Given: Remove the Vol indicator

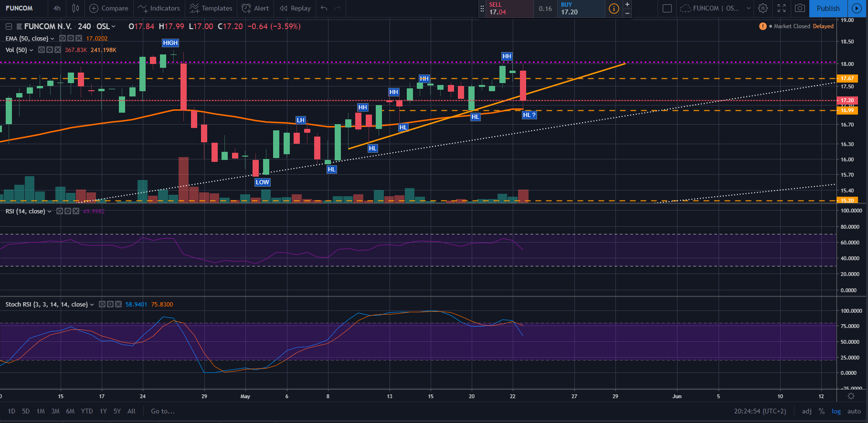Looking at the screenshot, I should coord(58,50).
